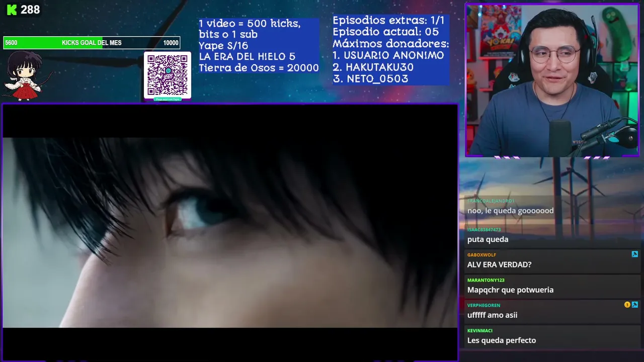Viewport: 644px width, 362px height.
Task: Click the moderator badge on GABOXWOLF's message
Action: tap(634, 254)
